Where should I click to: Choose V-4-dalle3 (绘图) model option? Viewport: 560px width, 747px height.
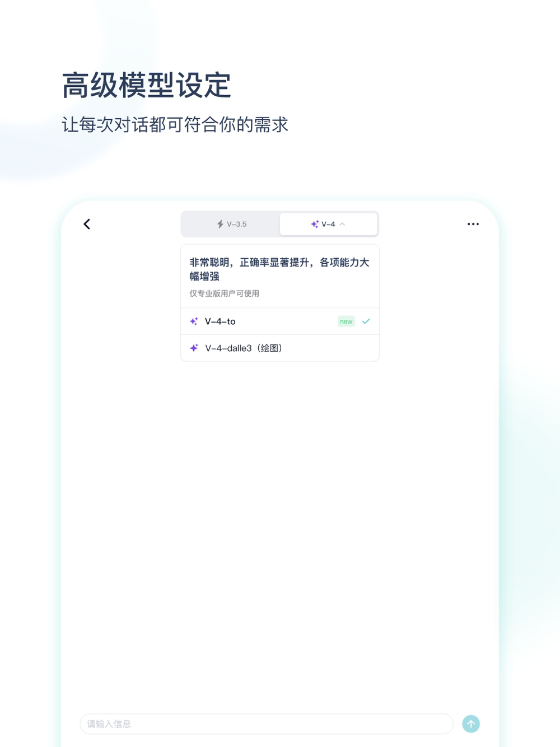(280, 348)
